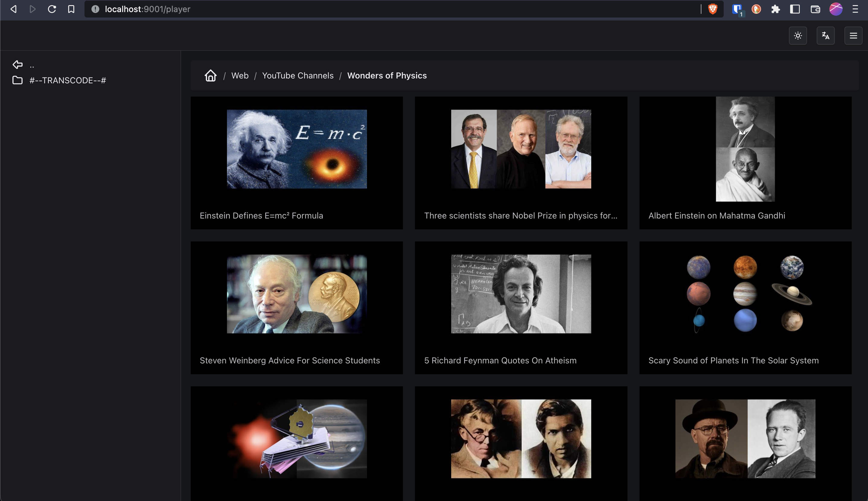Click the browser address bar

click(241, 9)
